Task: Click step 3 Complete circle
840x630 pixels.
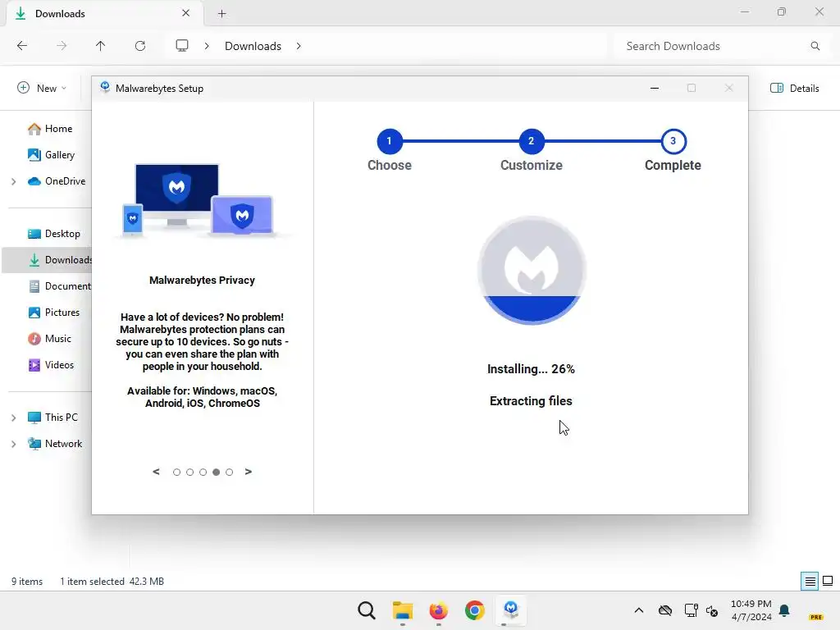Action: [x=673, y=141]
